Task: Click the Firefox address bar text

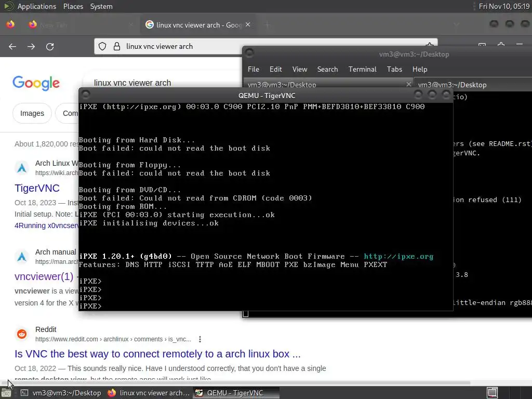Action: tap(159, 46)
